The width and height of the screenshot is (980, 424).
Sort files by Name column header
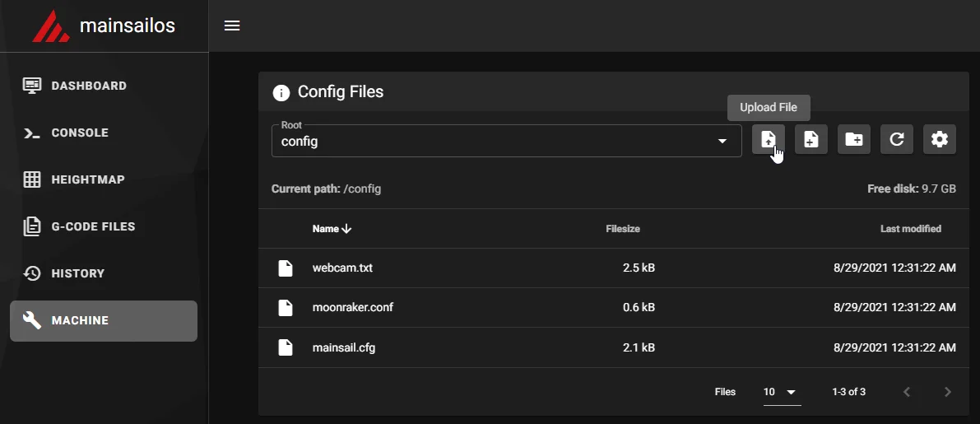pos(327,229)
